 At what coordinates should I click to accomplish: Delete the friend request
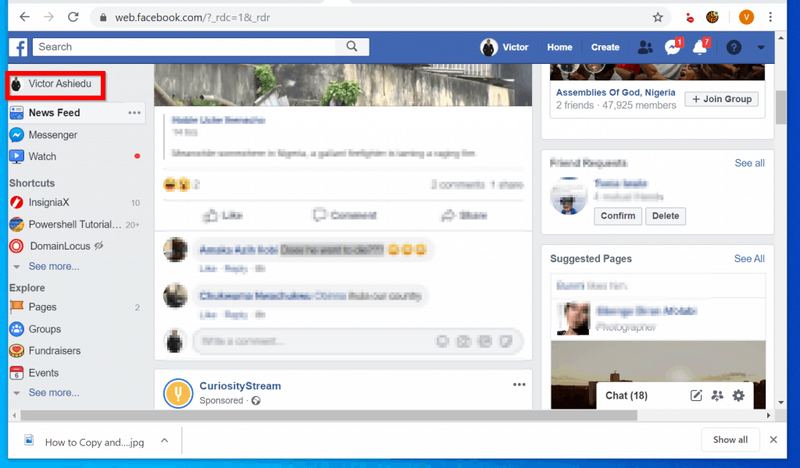tap(665, 216)
